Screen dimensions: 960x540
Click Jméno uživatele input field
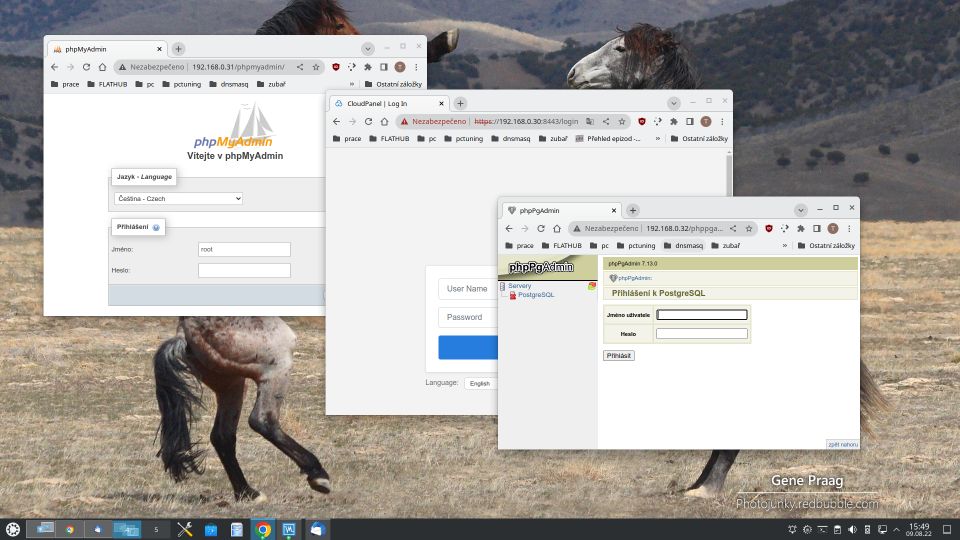(x=702, y=315)
